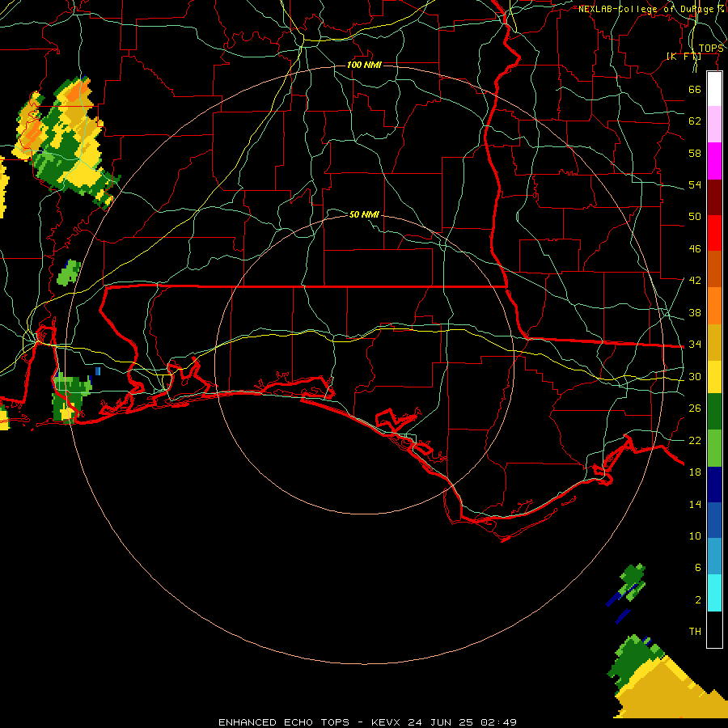Click the 100 NMI range ring label
This screenshot has height=728, width=728.
tap(365, 65)
